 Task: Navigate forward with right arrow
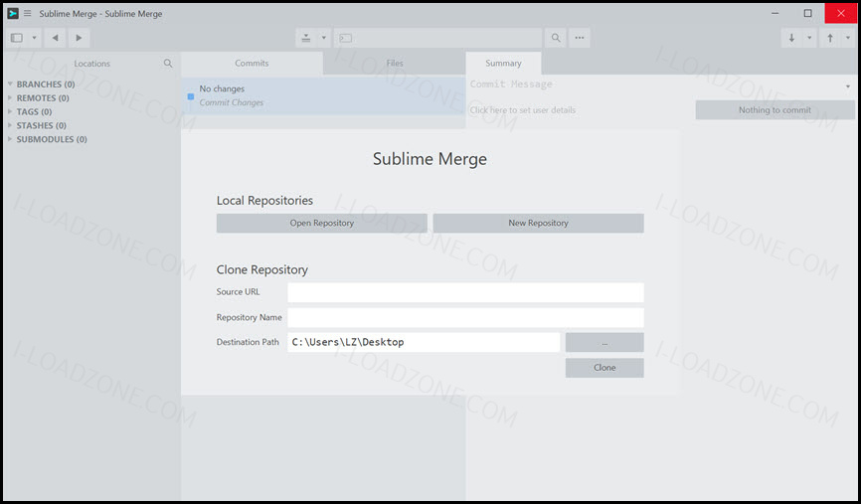pos(80,38)
